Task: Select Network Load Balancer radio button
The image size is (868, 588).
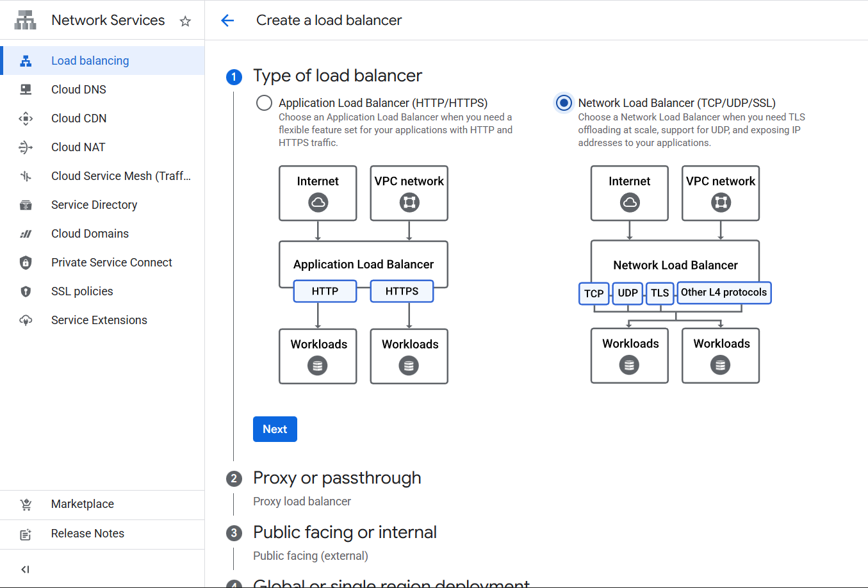Action: tap(564, 103)
